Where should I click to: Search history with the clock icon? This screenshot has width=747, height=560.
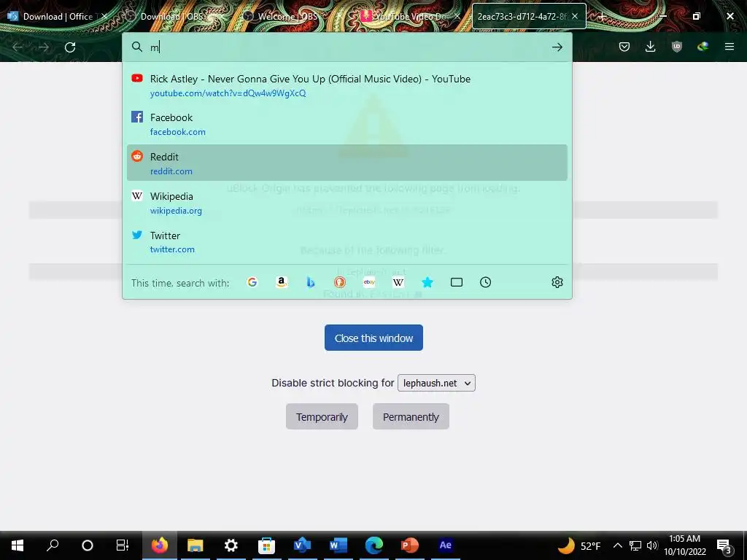point(485,282)
